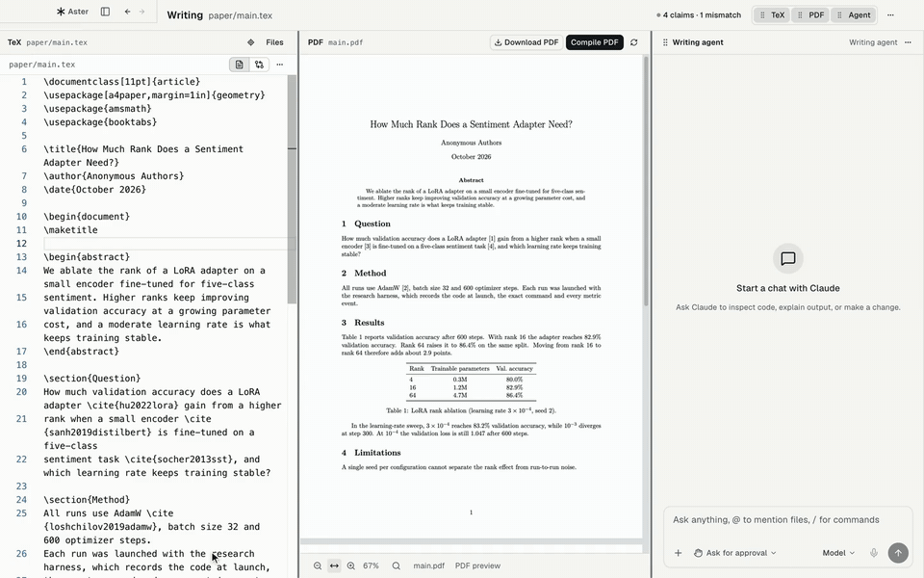Grab the Writing agent panel drag handle
This screenshot has width=924, height=578.
point(665,42)
